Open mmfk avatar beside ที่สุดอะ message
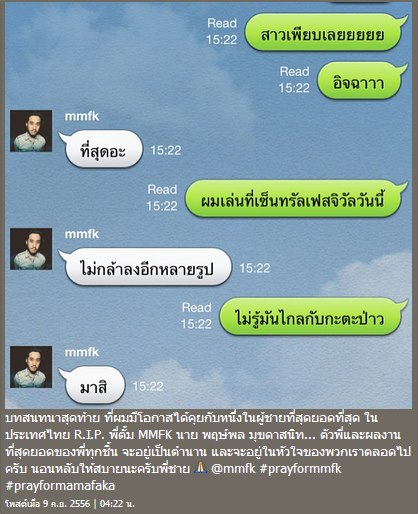The height and width of the screenshot is (514, 418). point(31,131)
